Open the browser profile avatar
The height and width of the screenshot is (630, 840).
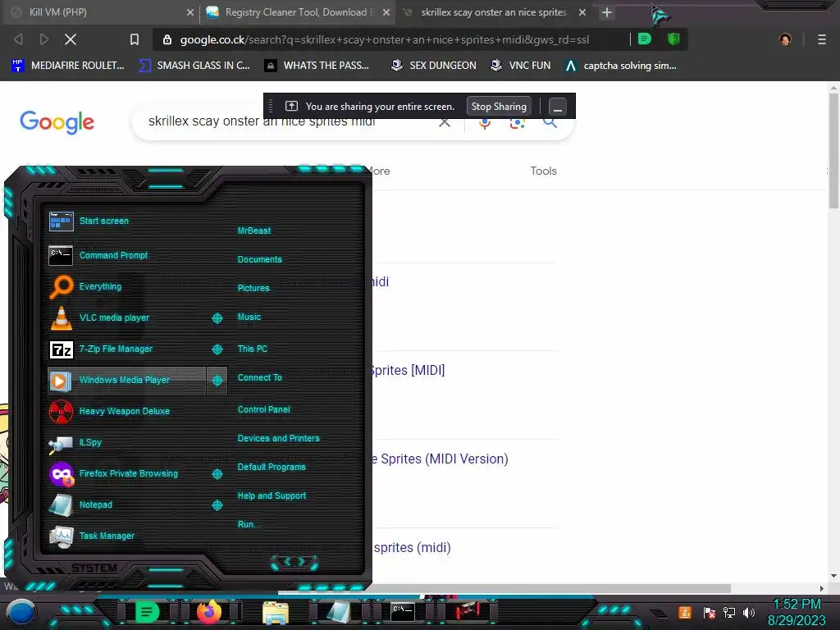785,39
